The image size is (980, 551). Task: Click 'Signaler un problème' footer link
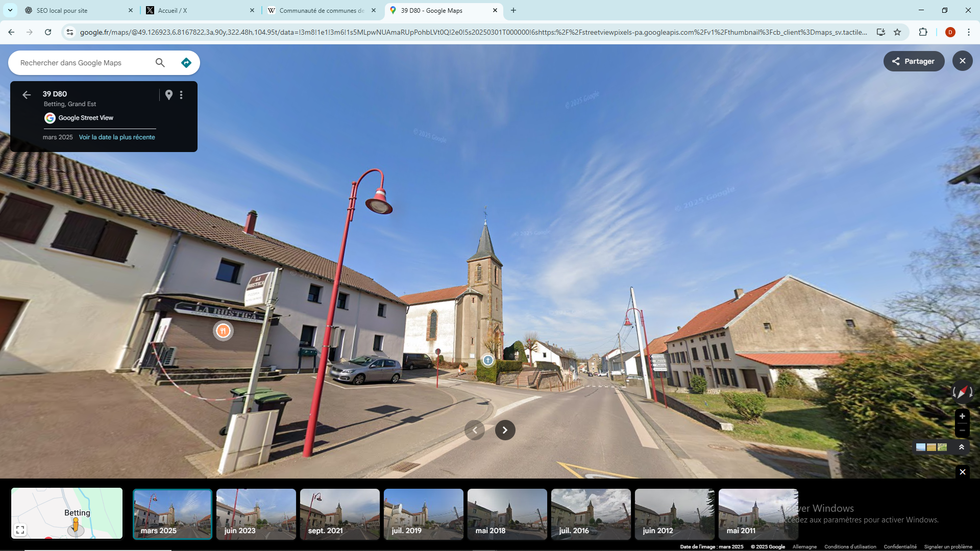[x=948, y=547]
